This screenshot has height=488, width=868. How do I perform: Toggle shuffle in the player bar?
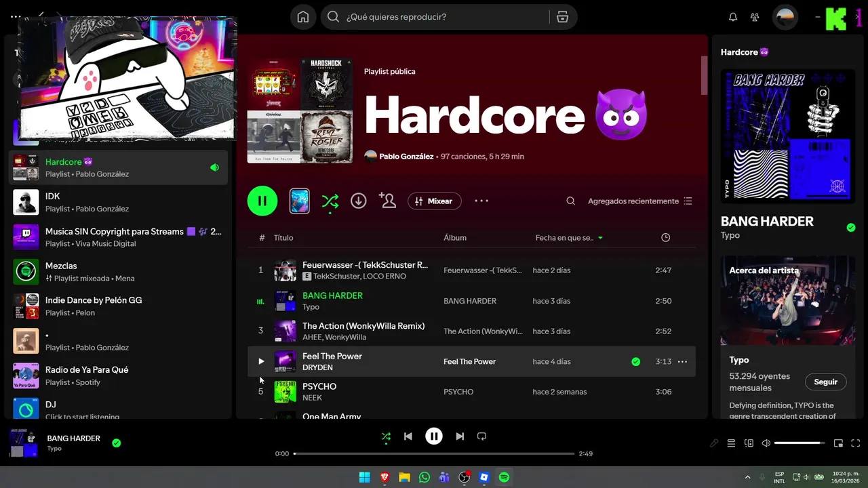(x=386, y=436)
